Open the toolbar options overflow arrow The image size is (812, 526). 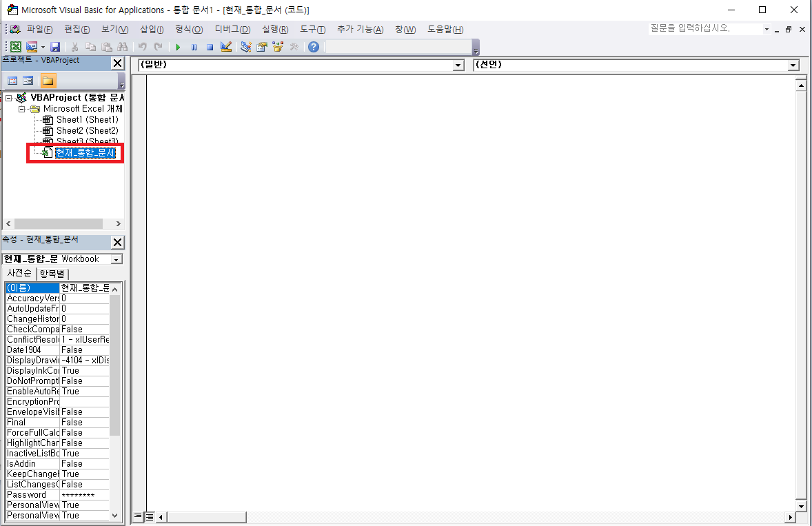476,48
